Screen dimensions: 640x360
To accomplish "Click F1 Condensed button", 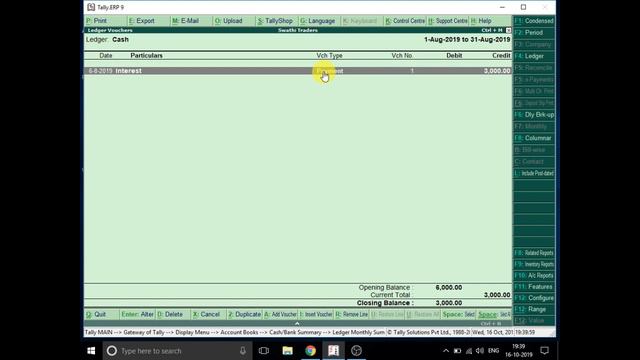I will tap(534, 21).
